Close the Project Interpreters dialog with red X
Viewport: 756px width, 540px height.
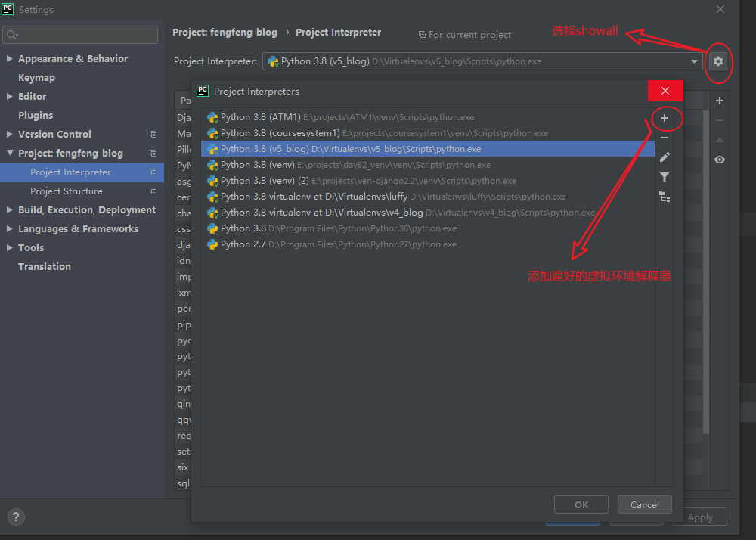[x=665, y=91]
